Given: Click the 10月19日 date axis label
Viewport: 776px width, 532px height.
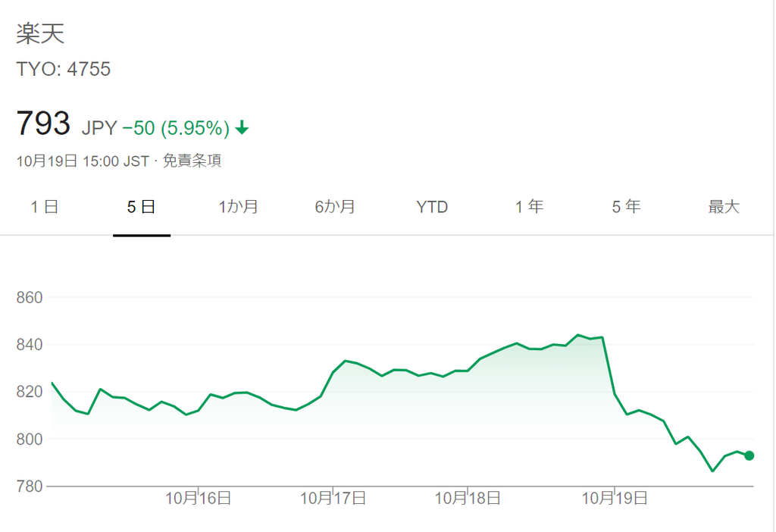Looking at the screenshot, I should point(615,499).
